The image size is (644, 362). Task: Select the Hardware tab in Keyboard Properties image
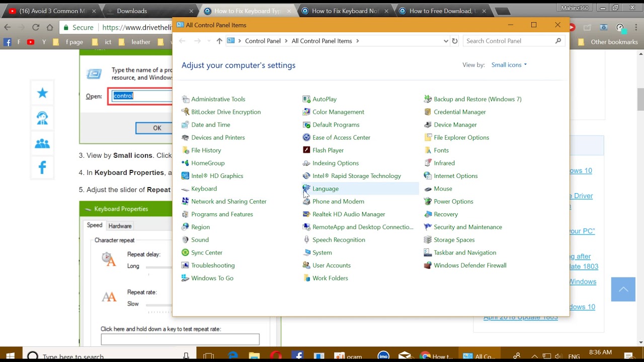pyautogui.click(x=120, y=226)
